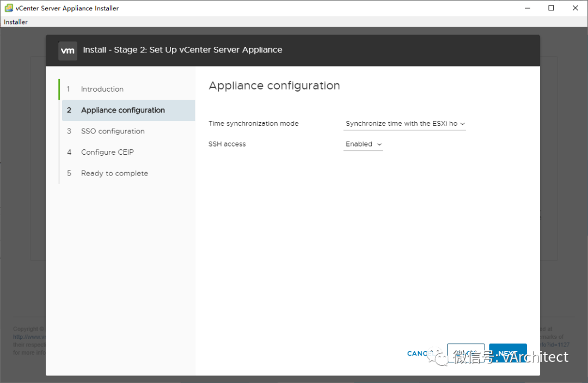Screen dimensions: 588x383
Task: Click the BACK button
Action: click(465, 354)
